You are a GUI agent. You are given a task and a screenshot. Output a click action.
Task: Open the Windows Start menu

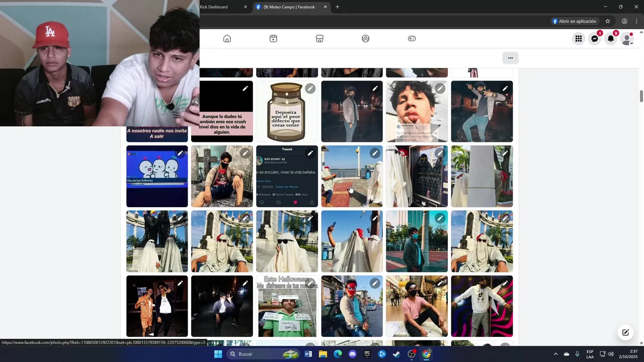[218, 354]
